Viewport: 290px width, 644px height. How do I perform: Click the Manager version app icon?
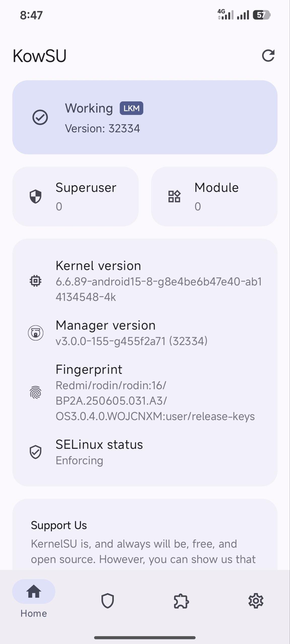35,333
